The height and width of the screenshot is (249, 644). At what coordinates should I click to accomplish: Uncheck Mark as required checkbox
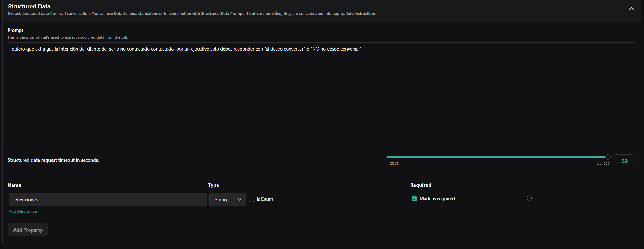coord(414,199)
